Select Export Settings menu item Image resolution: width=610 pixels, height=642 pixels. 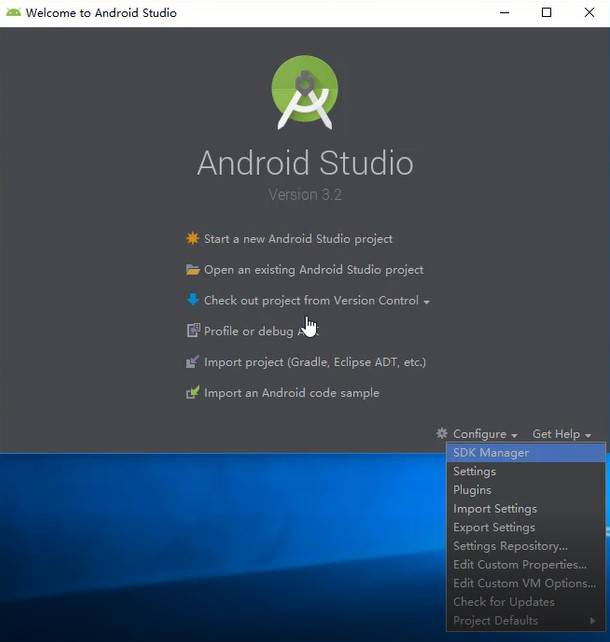tap(526, 527)
